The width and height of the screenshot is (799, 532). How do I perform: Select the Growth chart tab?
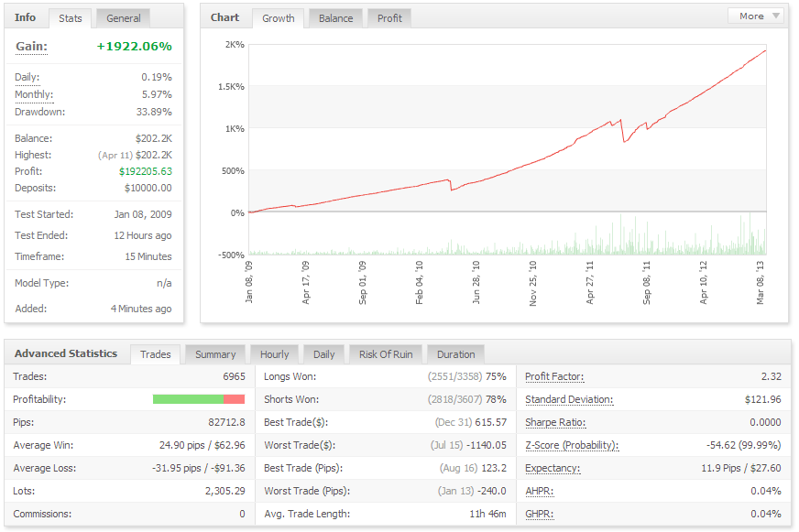pyautogui.click(x=279, y=18)
